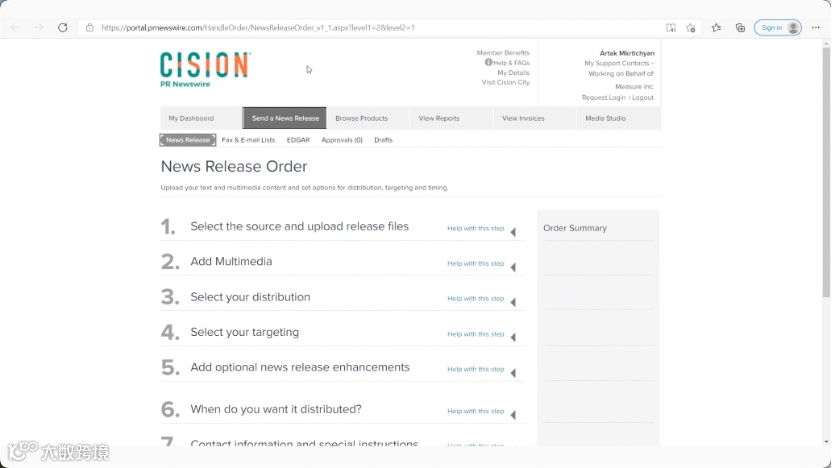Click the 'Select your distribution' step heading
Image resolution: width=832 pixels, height=468 pixels.
(x=250, y=297)
